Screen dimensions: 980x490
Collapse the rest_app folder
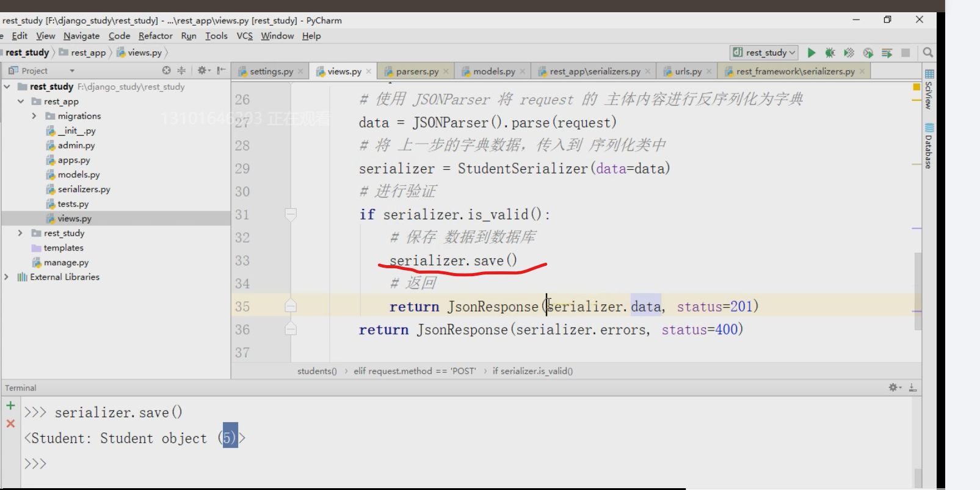tap(21, 101)
